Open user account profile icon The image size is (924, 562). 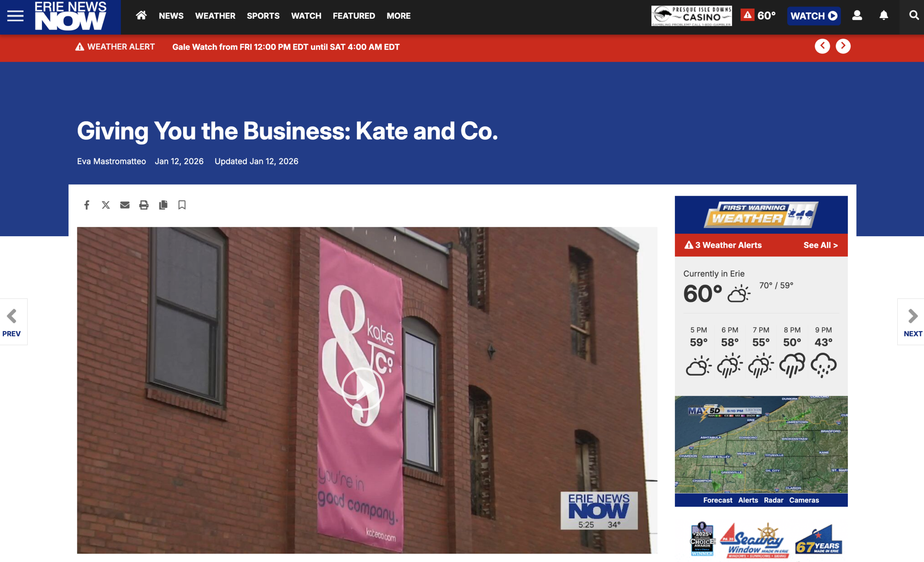pyautogui.click(x=857, y=16)
